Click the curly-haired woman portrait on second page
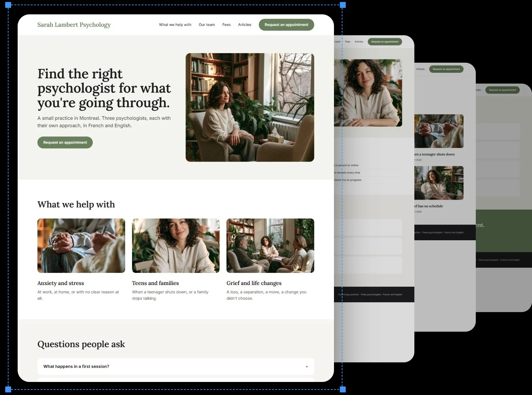Viewport: 532px width, 395px height. [x=368, y=93]
